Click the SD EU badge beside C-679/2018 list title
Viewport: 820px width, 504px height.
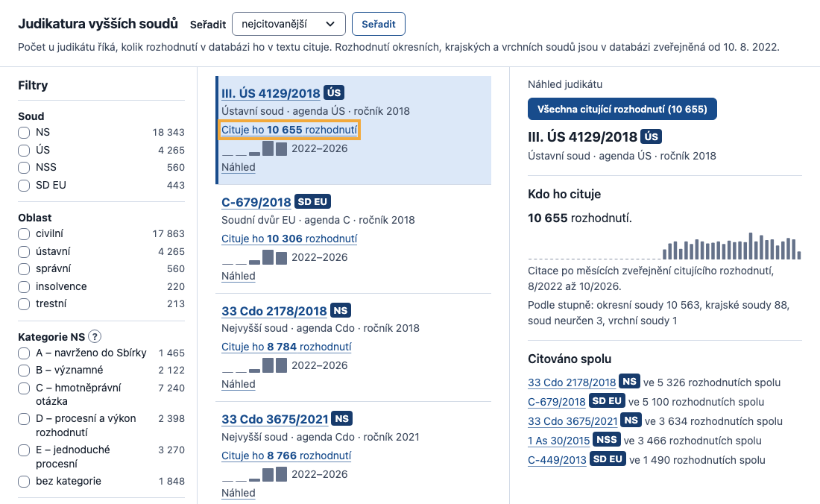click(312, 202)
